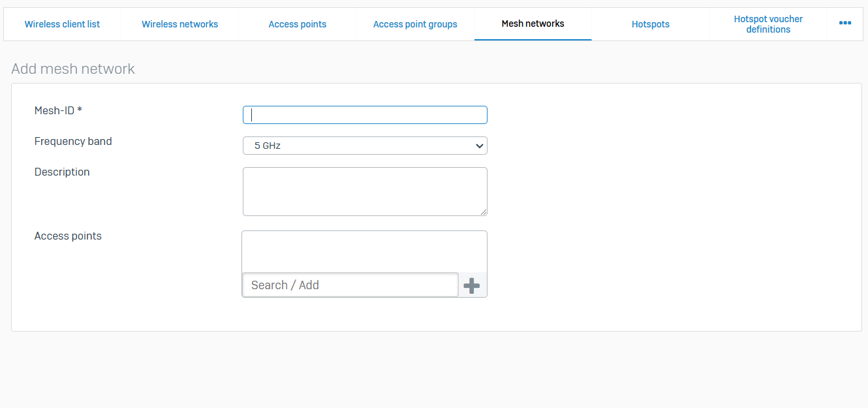Switch to Wireless client list tab
The width and height of the screenshot is (868, 408).
pos(62,24)
